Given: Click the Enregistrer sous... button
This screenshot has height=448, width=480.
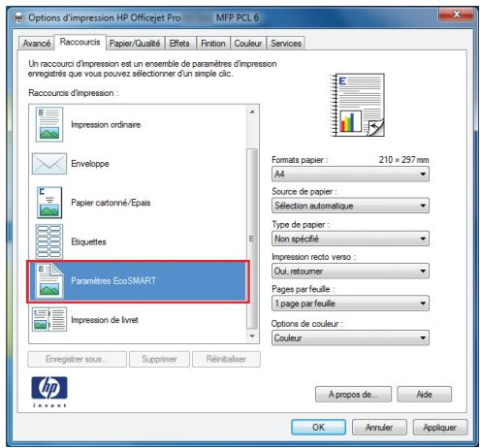Looking at the screenshot, I should [x=77, y=359].
